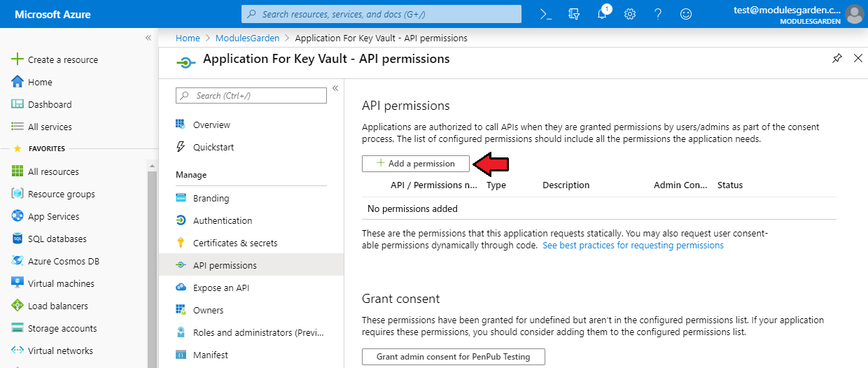
Task: Click the Admin Consent column header
Action: point(680,185)
